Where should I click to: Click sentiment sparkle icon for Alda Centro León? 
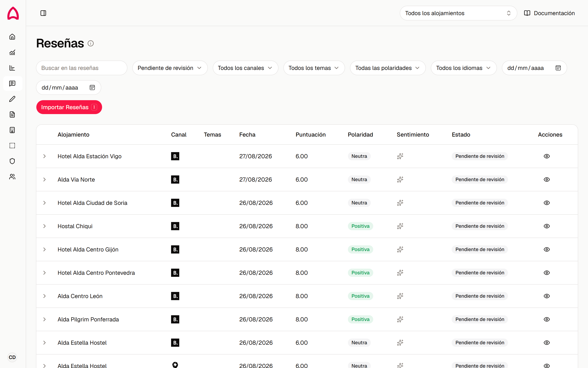click(x=400, y=296)
